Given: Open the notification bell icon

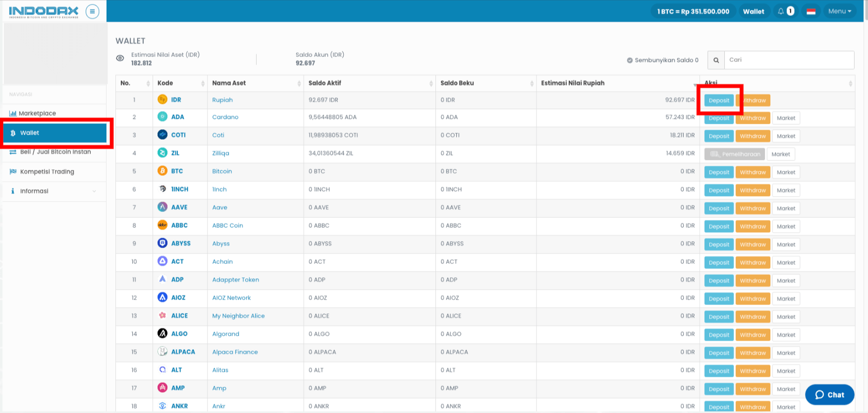Looking at the screenshot, I should (781, 11).
